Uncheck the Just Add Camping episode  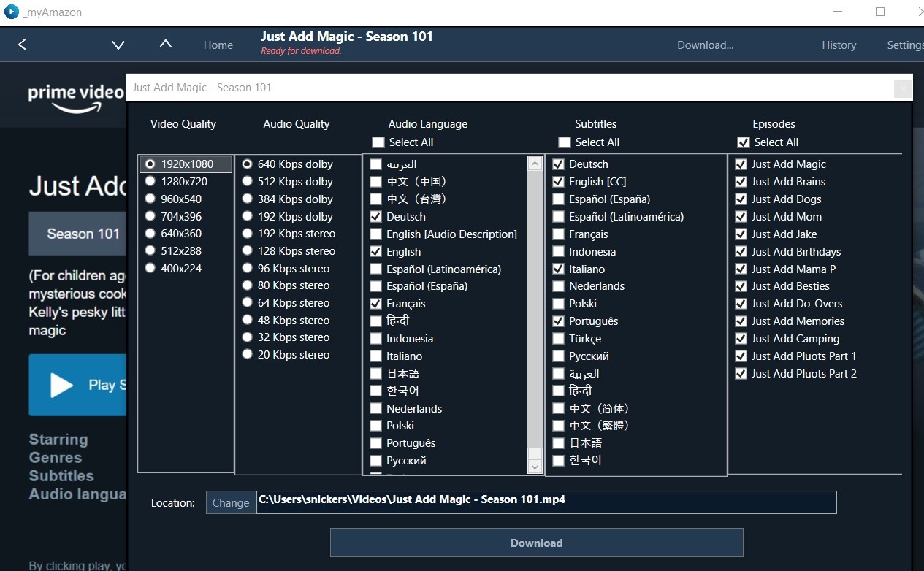741,339
